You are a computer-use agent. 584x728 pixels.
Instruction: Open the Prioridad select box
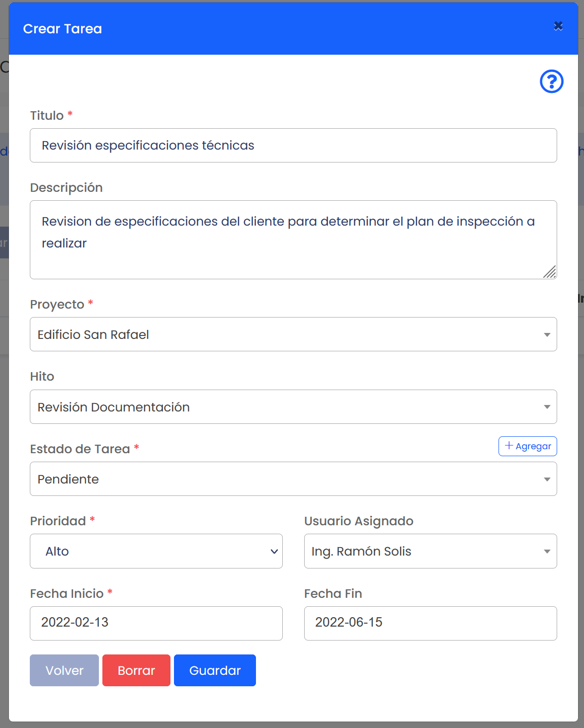(x=156, y=551)
